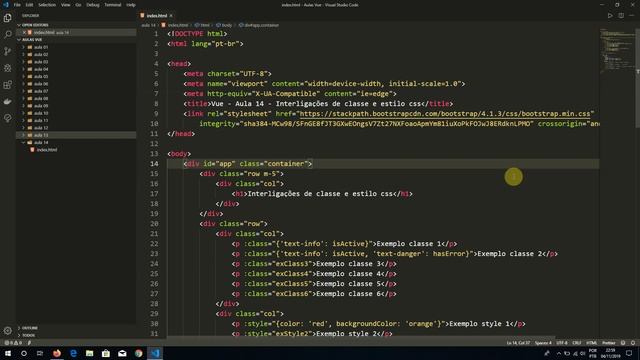Change language mode via HTML status item

pos(591,343)
